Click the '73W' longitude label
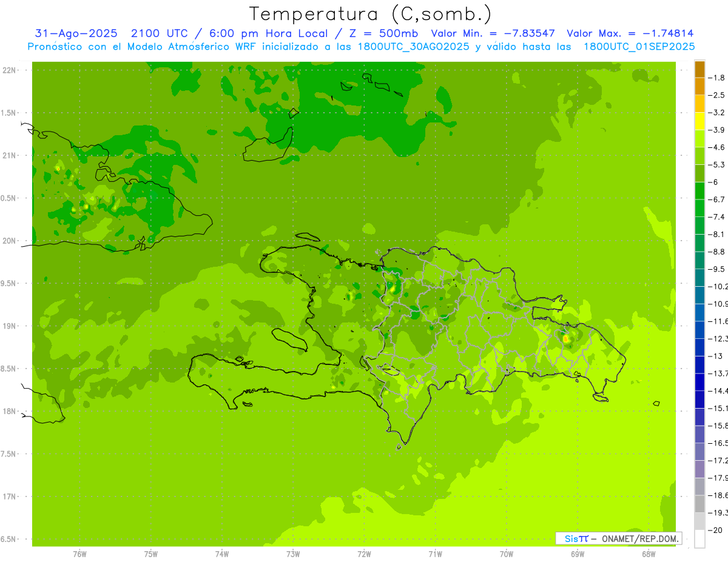The width and height of the screenshot is (728, 562). coord(293,554)
